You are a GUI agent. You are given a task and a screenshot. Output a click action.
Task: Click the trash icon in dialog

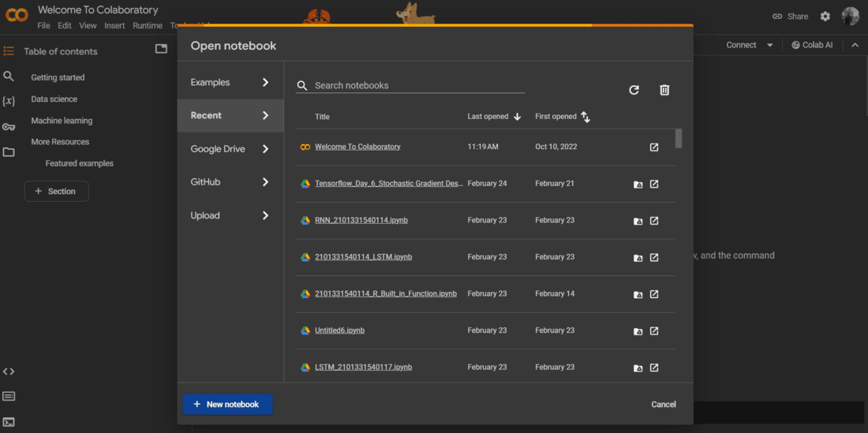pyautogui.click(x=664, y=90)
